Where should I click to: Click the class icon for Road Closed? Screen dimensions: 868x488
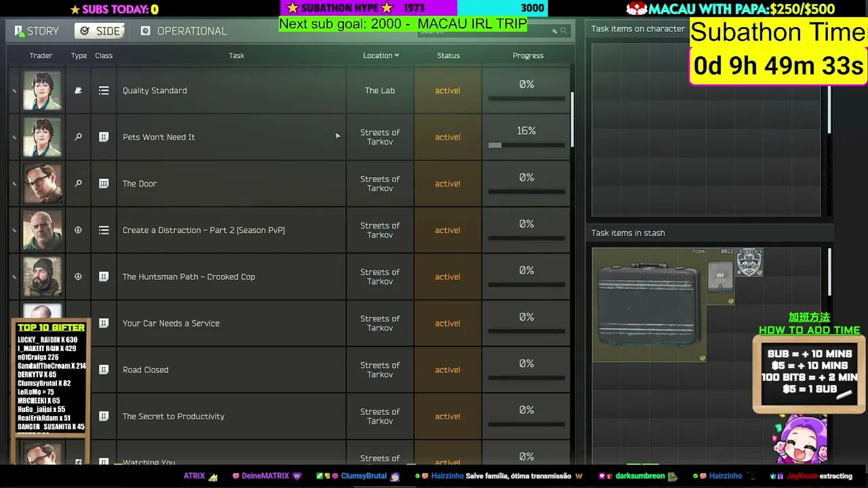tap(104, 370)
